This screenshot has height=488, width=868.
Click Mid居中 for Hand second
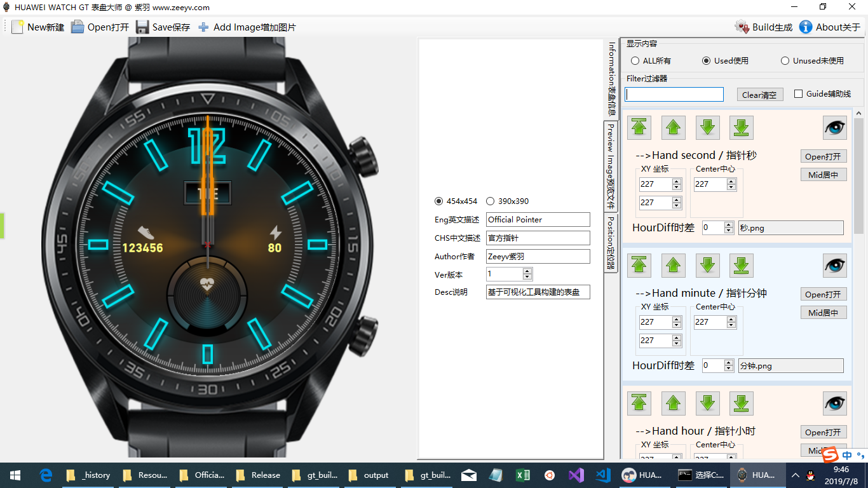tap(824, 175)
